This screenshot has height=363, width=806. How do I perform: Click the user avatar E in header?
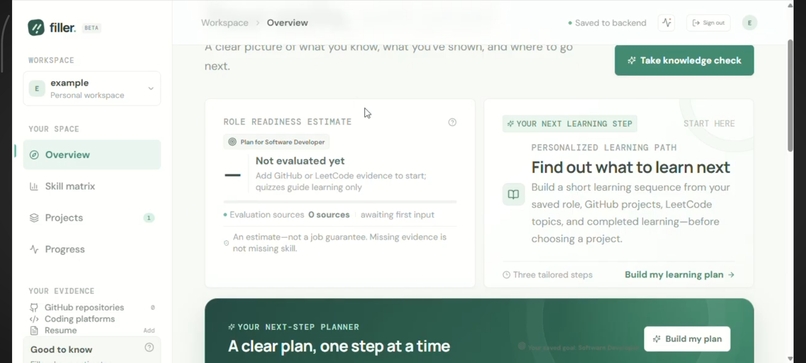(749, 23)
